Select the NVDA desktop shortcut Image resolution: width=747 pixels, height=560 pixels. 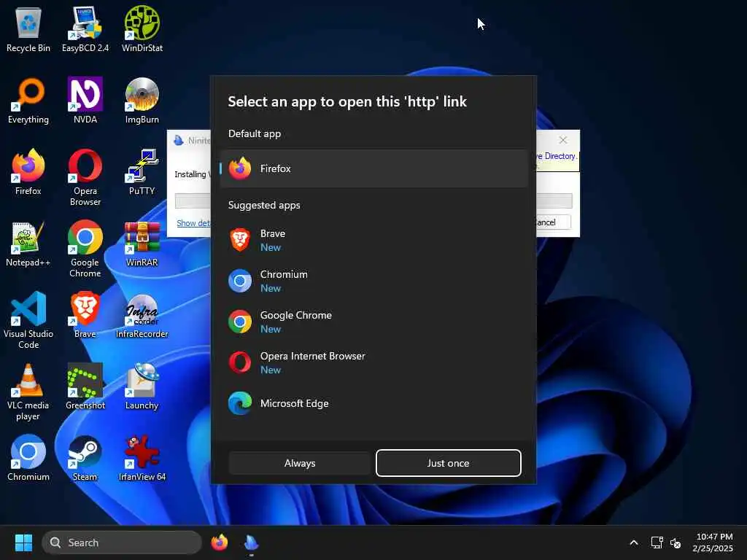coord(85,101)
